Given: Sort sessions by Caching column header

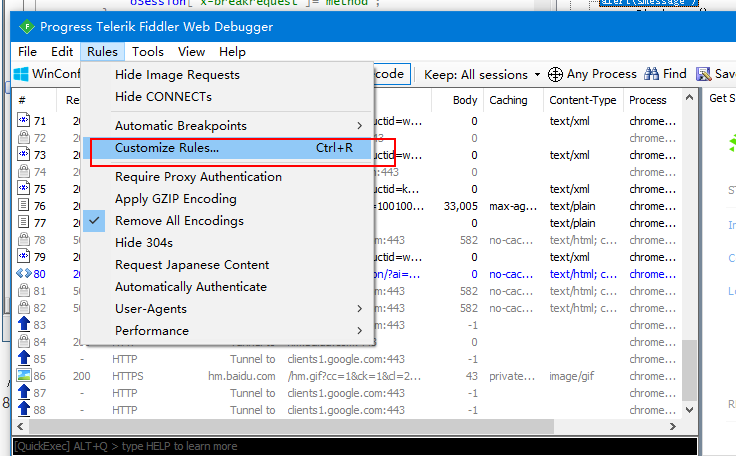Looking at the screenshot, I should pos(513,100).
